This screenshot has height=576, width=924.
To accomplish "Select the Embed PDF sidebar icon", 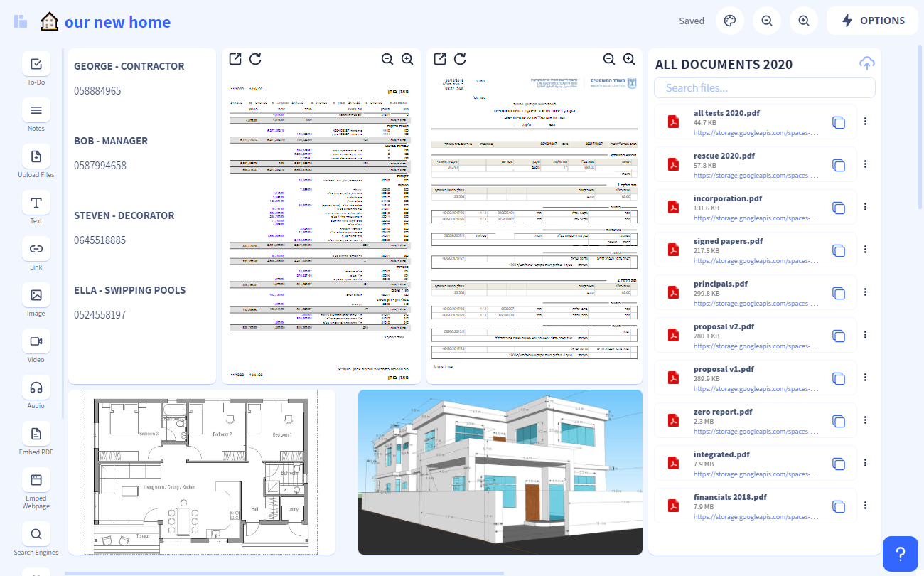I will click(x=36, y=434).
